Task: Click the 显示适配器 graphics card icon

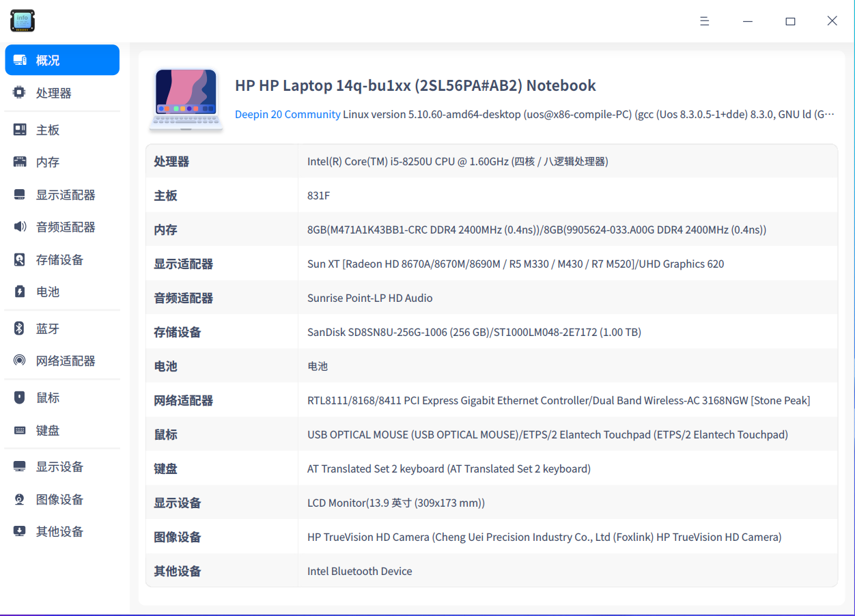Action: [20, 195]
